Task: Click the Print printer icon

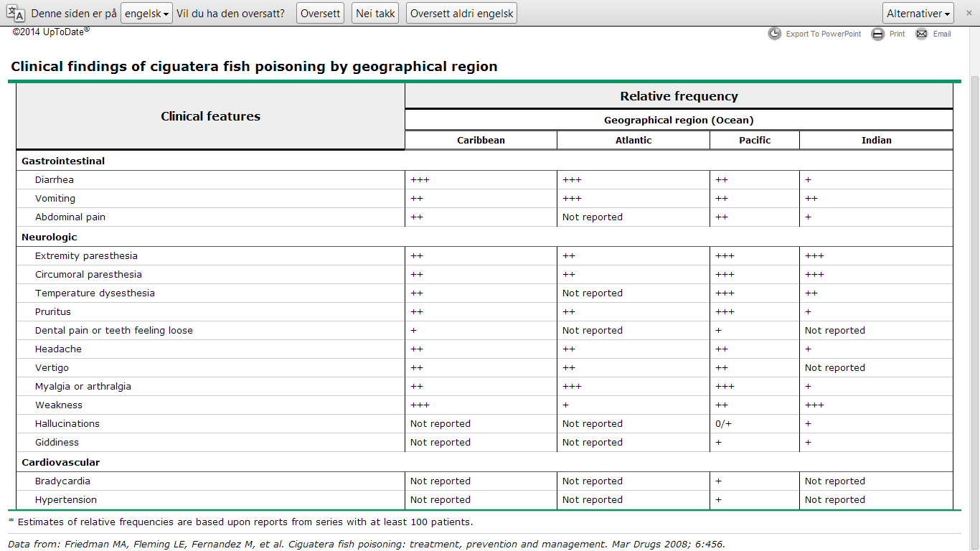Action: pyautogui.click(x=878, y=34)
